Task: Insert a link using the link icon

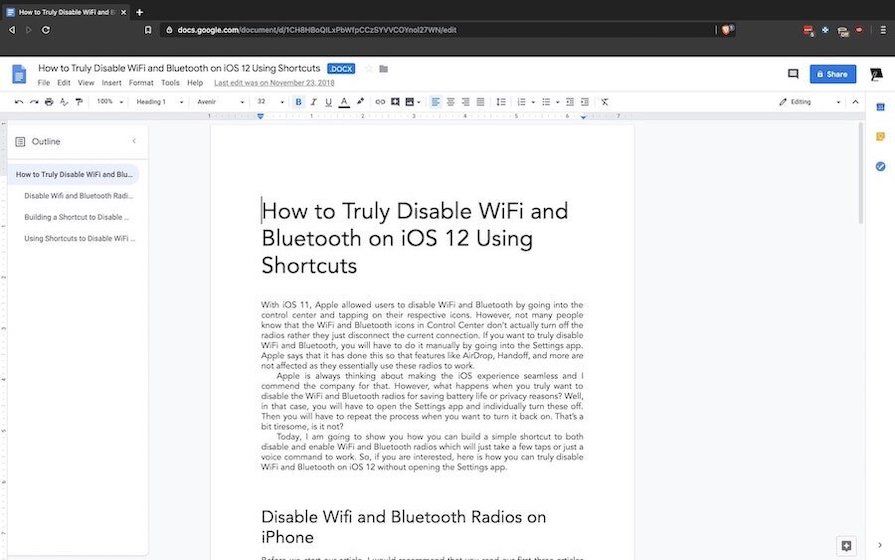Action: (x=380, y=102)
